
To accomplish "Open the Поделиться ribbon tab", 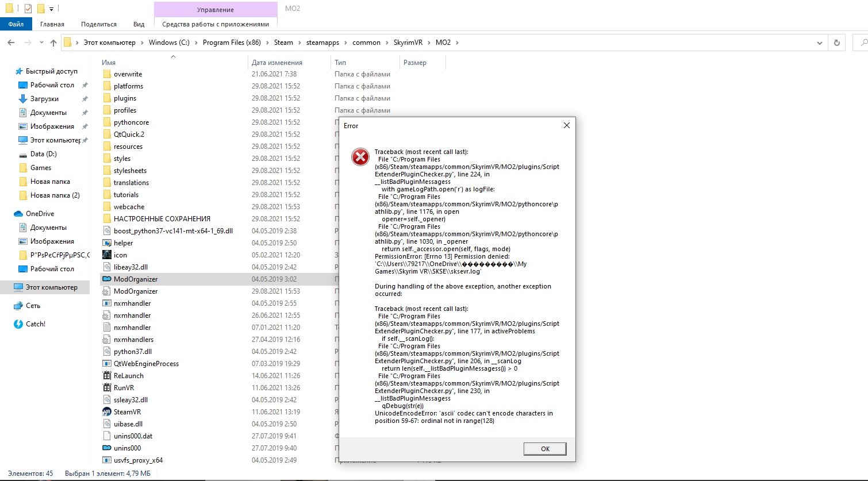I will point(99,24).
